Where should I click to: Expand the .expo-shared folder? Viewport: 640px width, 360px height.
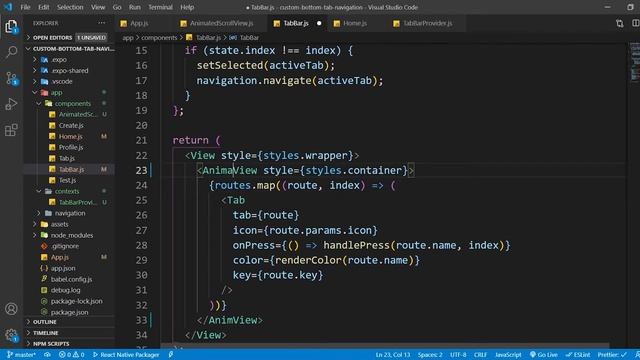click(x=69, y=71)
